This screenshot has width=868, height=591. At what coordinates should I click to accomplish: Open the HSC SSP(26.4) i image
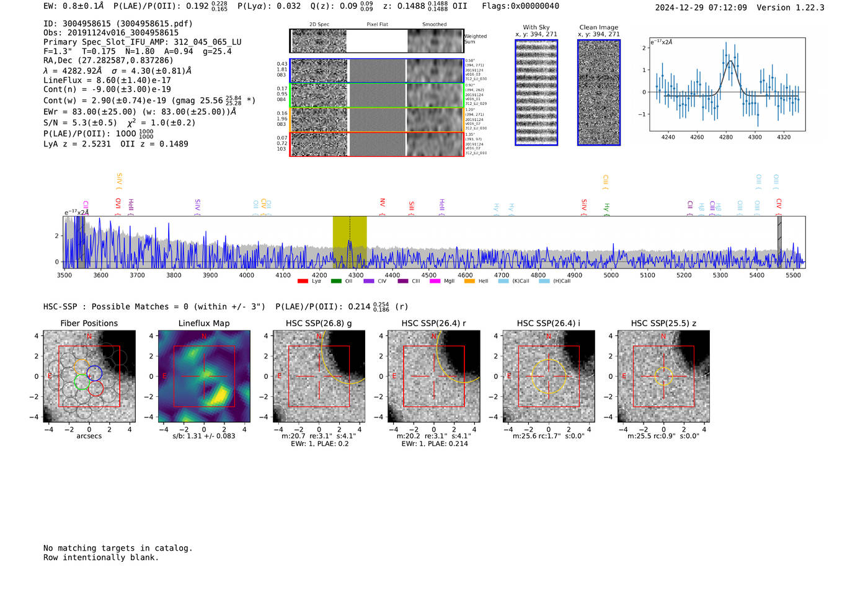coord(549,376)
